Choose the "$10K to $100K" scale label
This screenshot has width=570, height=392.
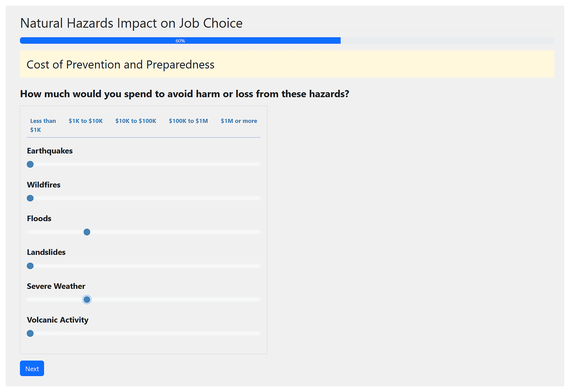[x=136, y=121]
